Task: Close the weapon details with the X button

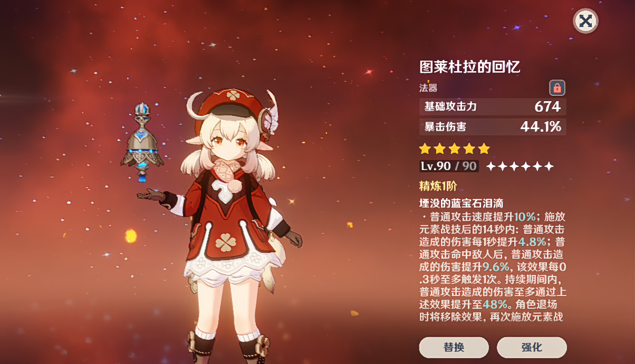Action: [x=585, y=21]
